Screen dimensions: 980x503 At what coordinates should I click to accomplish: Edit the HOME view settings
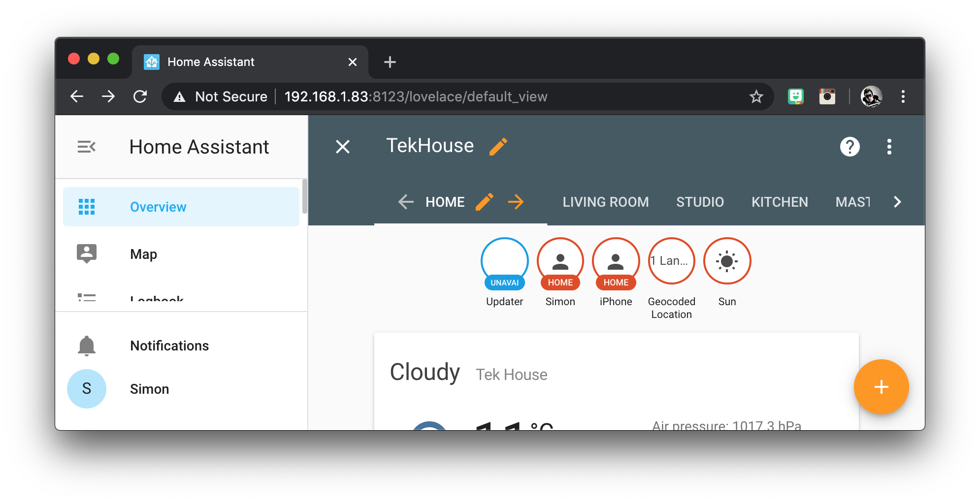click(485, 202)
